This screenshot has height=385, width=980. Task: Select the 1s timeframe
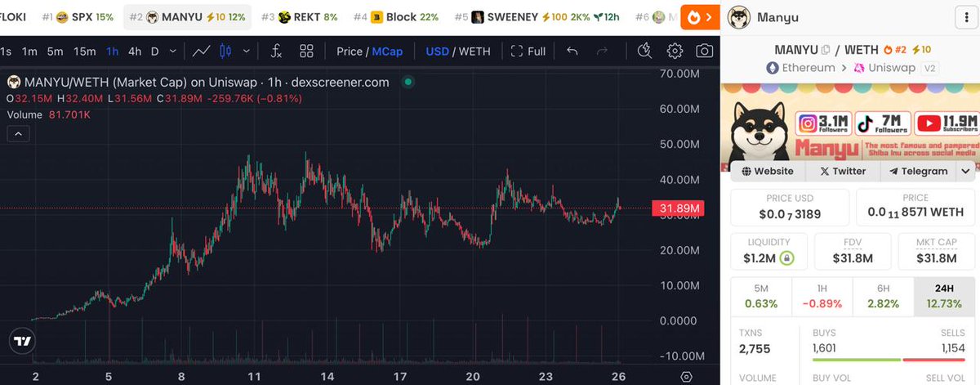(6, 51)
